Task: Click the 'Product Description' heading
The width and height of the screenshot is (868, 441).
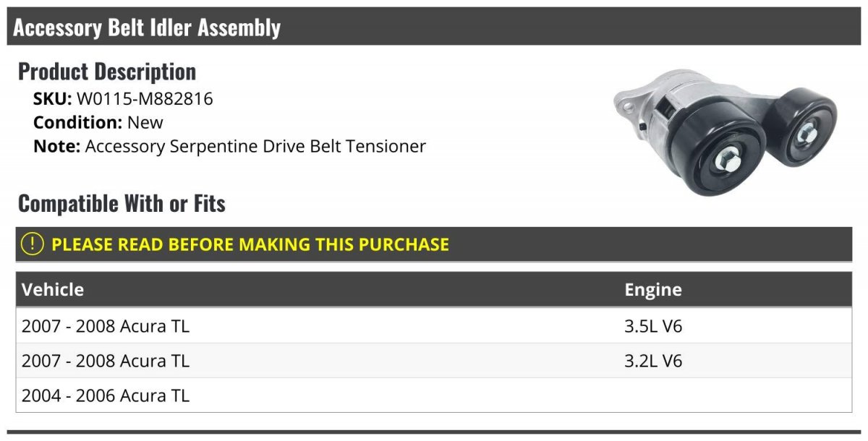Action: [x=107, y=72]
